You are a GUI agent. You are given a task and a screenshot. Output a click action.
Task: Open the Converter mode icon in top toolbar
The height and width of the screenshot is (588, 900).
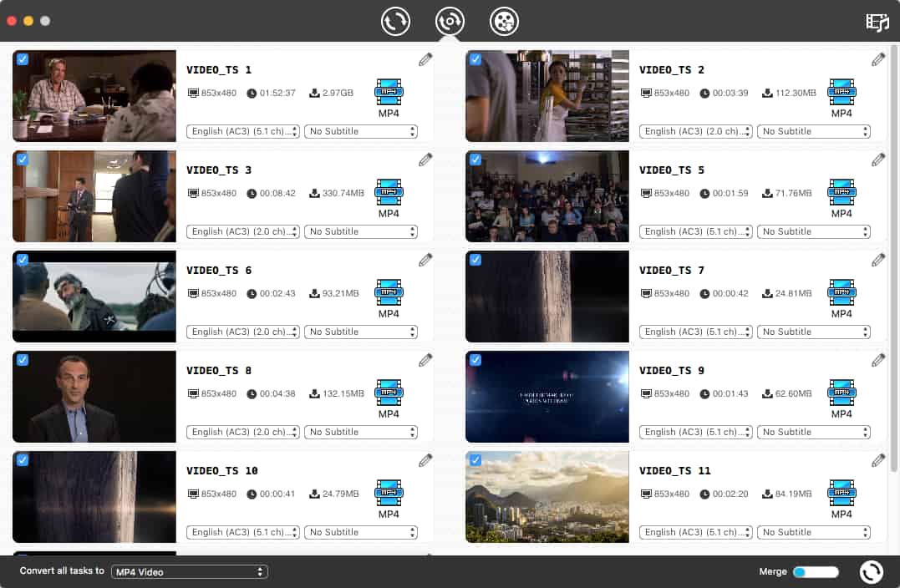coord(395,22)
